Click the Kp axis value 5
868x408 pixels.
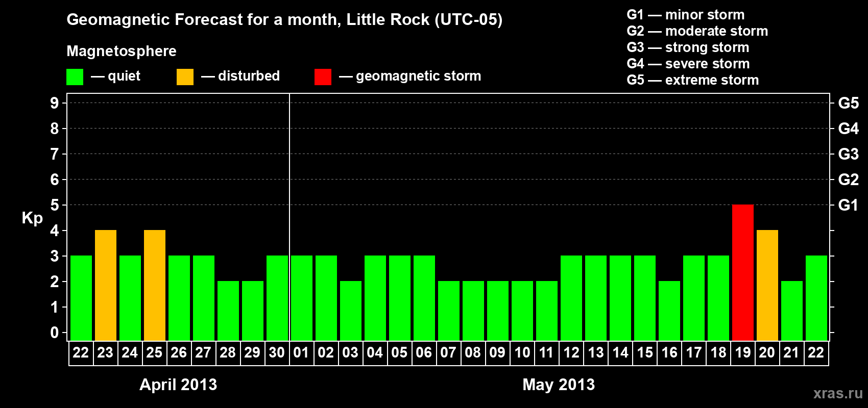click(x=55, y=205)
